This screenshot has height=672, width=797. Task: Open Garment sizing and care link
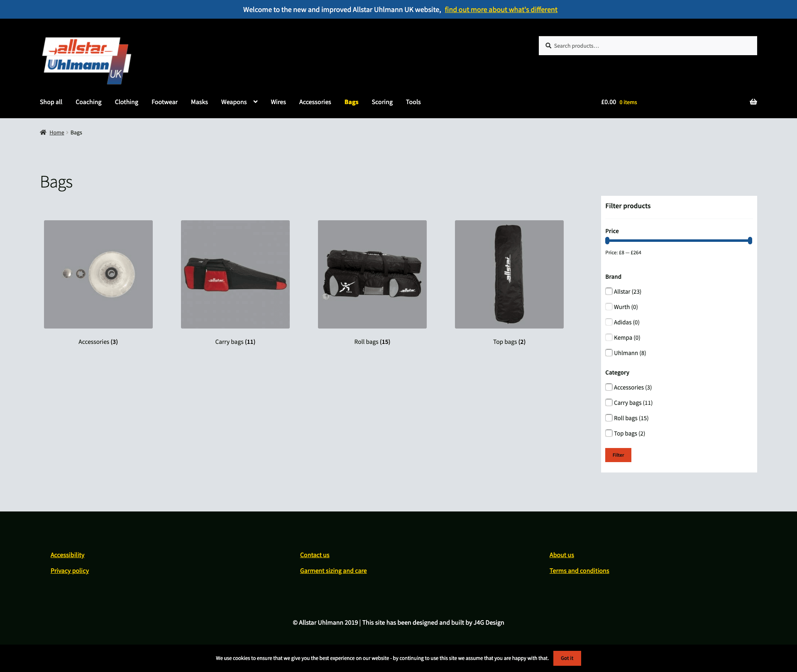pos(333,571)
